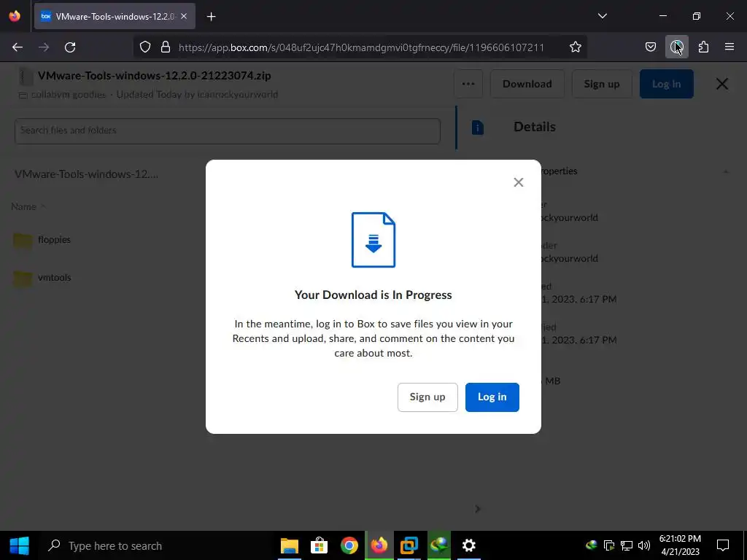Click the volume speaker tray icon
This screenshot has width=747, height=560.
point(643,545)
